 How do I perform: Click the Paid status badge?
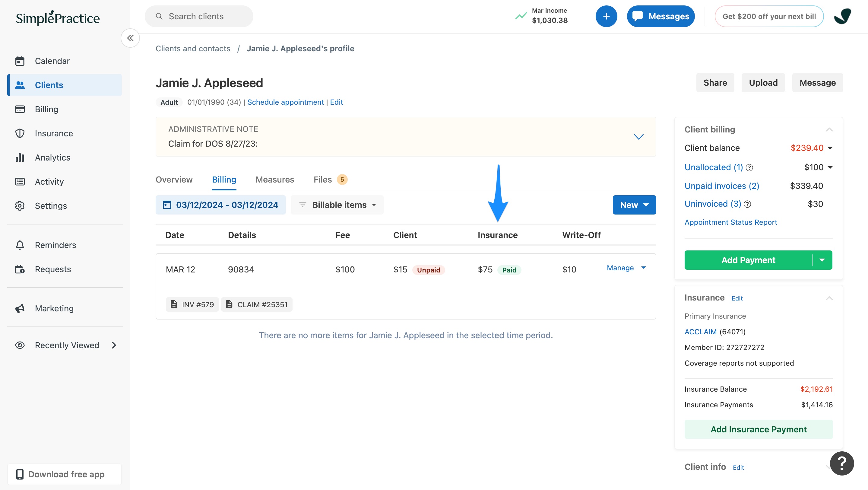click(509, 270)
